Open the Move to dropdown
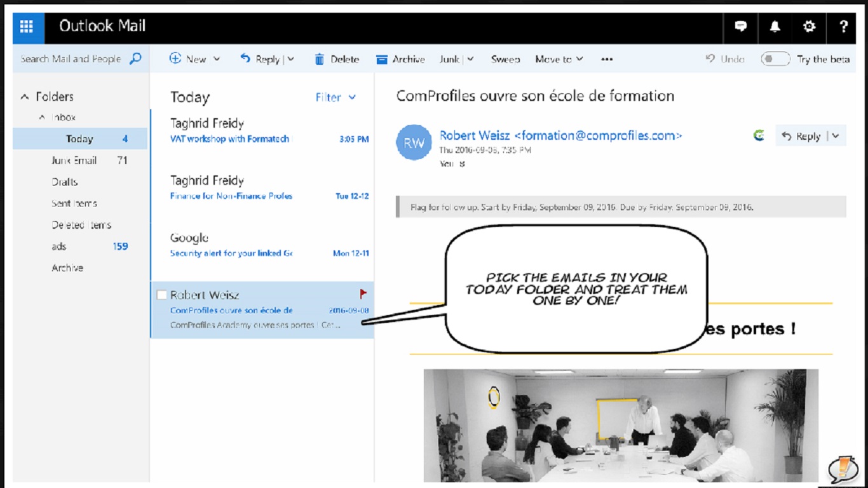This screenshot has width=868, height=488. [559, 59]
